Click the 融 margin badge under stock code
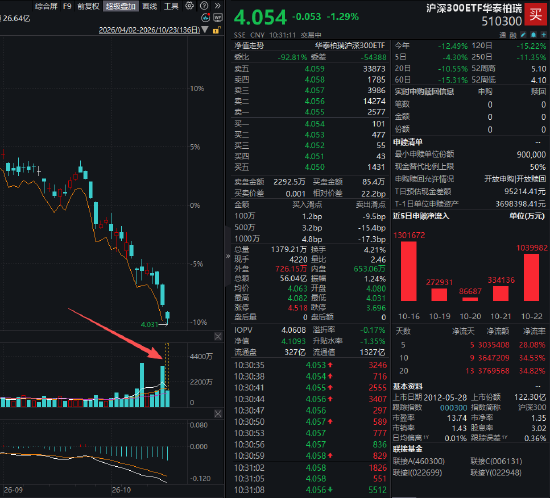 [513, 35]
